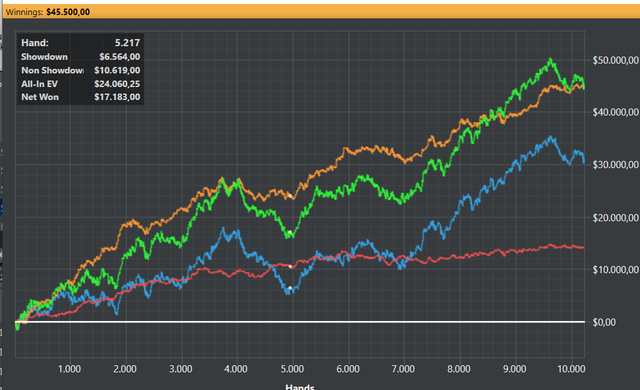The width and height of the screenshot is (640, 390).
Task: Click the Hand 5.217 tooltip row
Action: 80,43
